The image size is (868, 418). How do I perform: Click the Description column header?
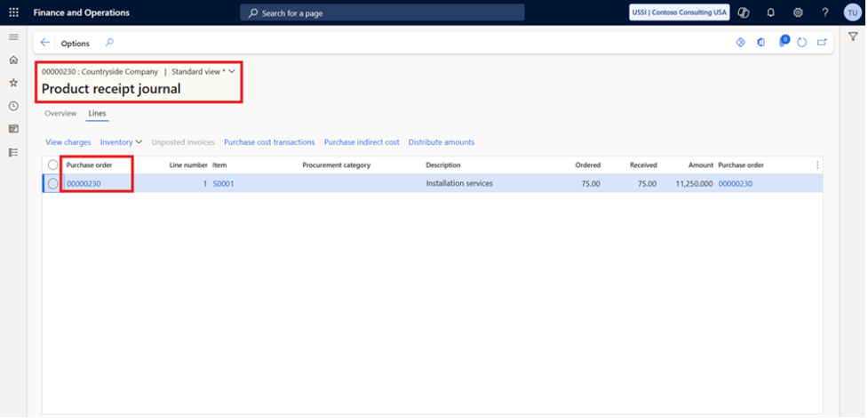pyautogui.click(x=442, y=165)
